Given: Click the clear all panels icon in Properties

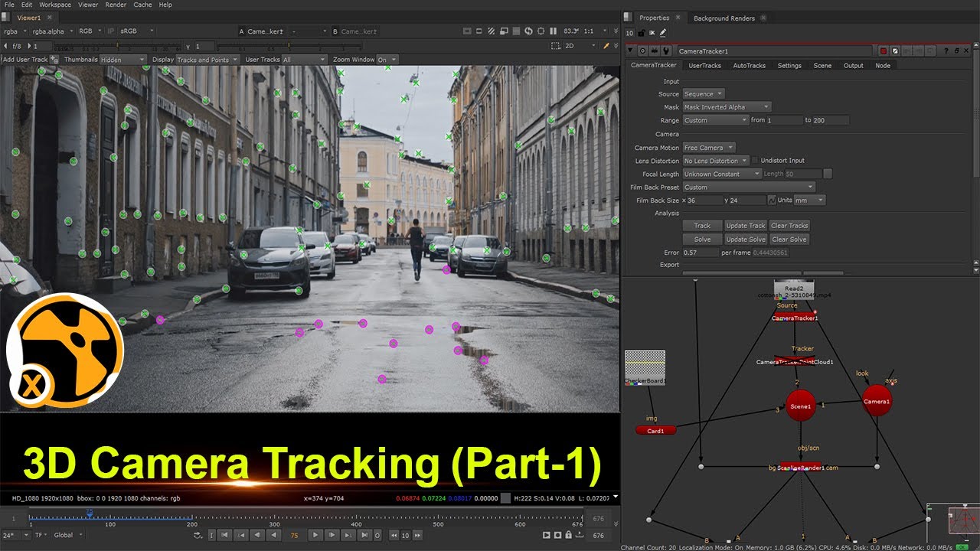Looking at the screenshot, I should [652, 33].
